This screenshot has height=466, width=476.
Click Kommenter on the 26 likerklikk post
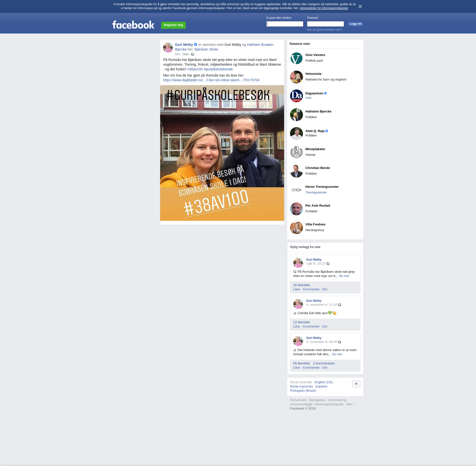(311, 289)
